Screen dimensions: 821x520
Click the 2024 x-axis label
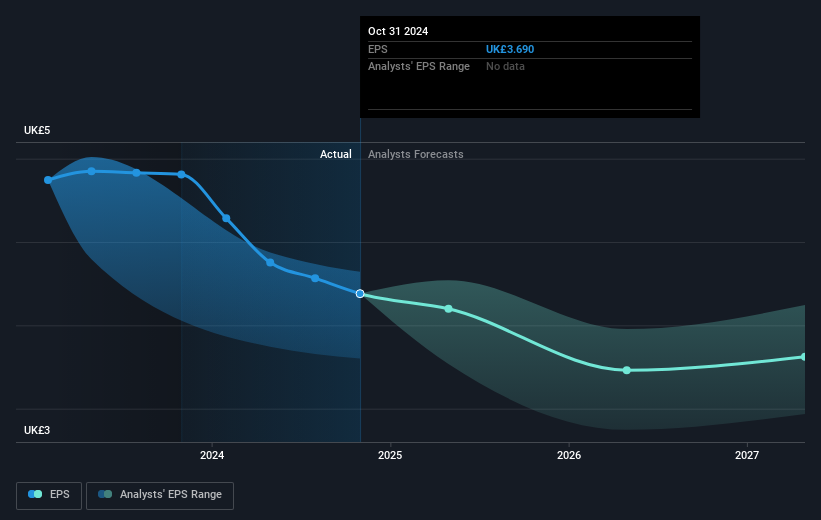(212, 455)
